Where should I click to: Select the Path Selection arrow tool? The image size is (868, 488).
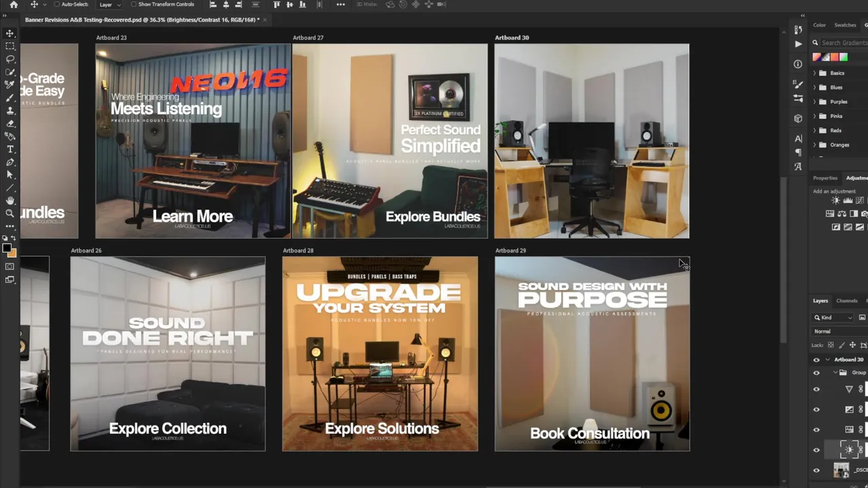[10, 175]
